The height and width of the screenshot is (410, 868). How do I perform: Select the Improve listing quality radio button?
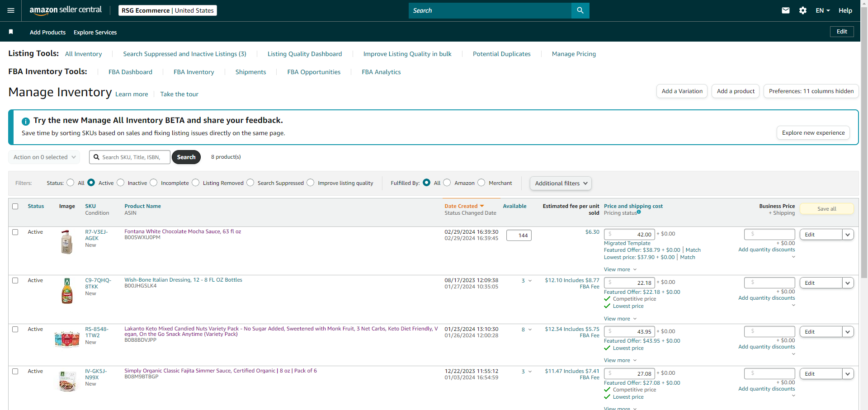311,183
